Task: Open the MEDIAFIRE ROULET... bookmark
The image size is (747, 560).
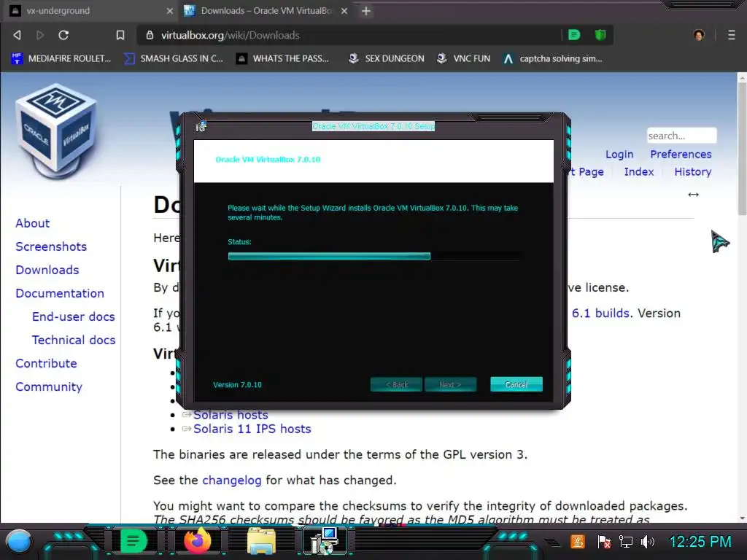Action: [61, 58]
